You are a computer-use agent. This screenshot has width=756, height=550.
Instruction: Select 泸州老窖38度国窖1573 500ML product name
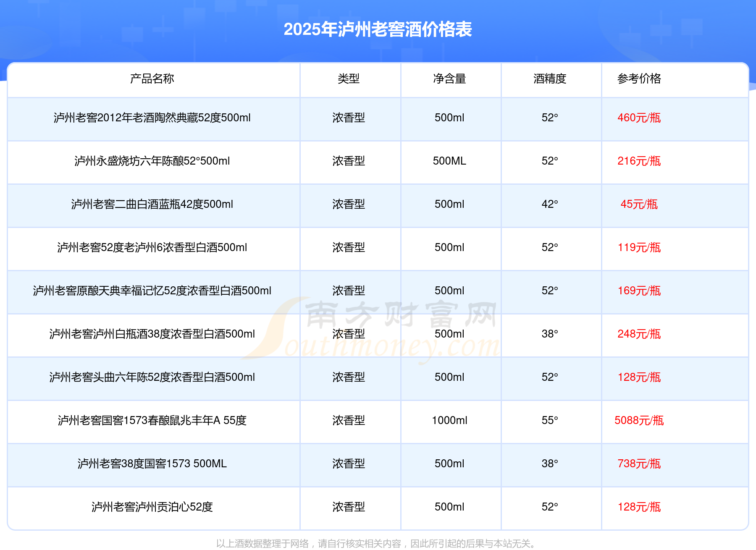click(152, 464)
